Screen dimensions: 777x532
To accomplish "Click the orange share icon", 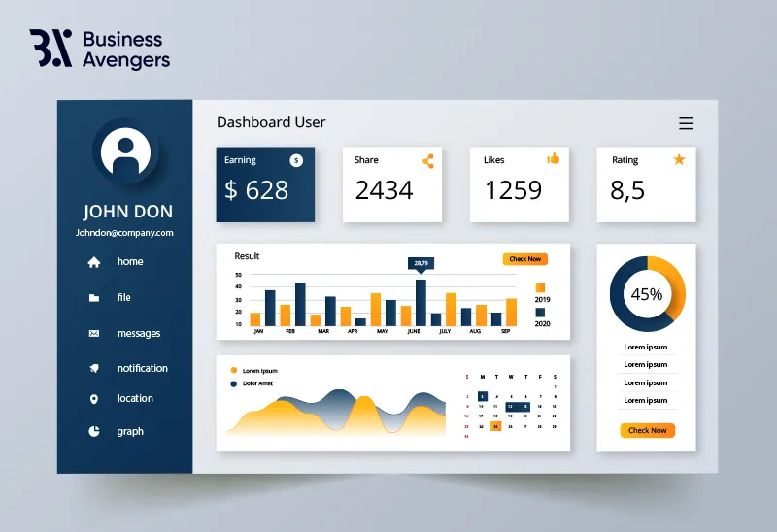I will (x=428, y=161).
